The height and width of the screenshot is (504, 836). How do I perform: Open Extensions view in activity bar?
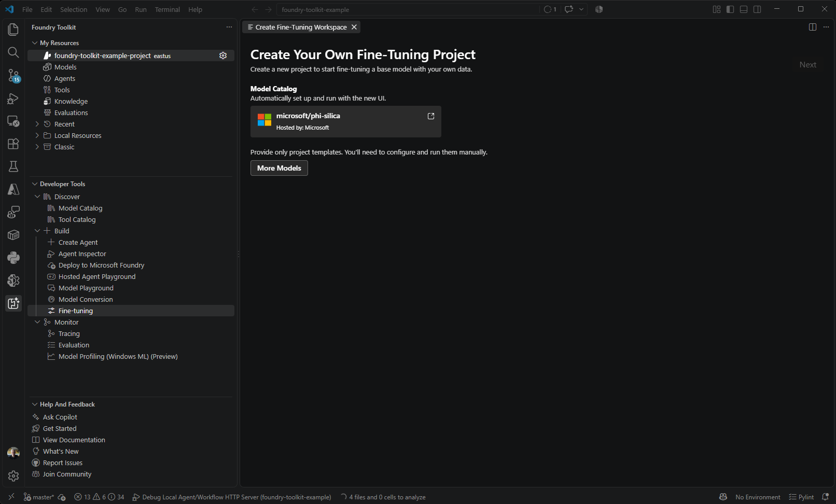(13, 144)
